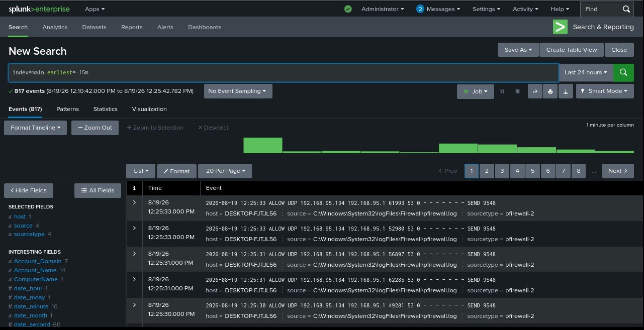The height and width of the screenshot is (330, 644).
Task: Click the Close button beside Create Table View
Action: tap(619, 50)
